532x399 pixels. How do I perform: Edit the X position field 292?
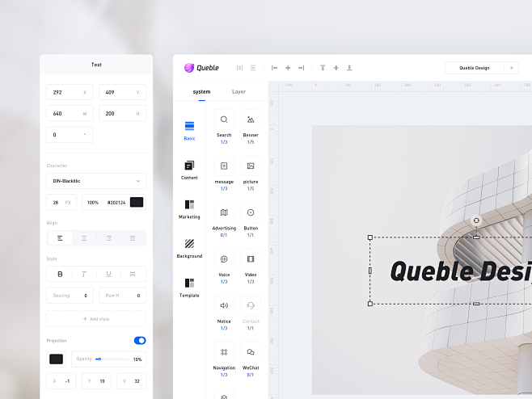[70, 92]
